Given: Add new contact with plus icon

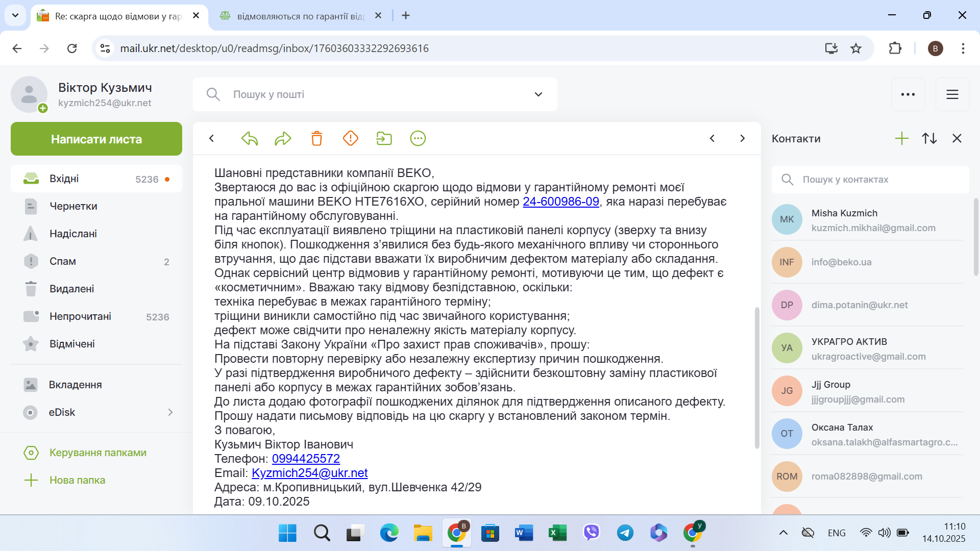Looking at the screenshot, I should (x=901, y=139).
